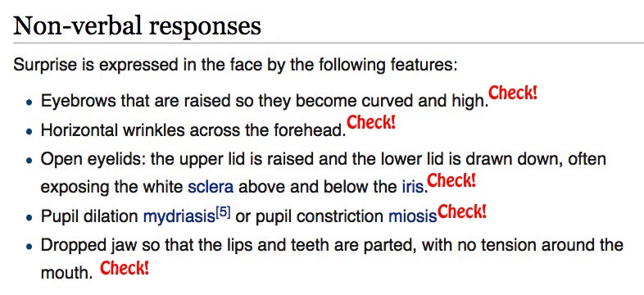The image size is (644, 295).
Task: Click the red Check! after forehead
Action: [x=371, y=122]
